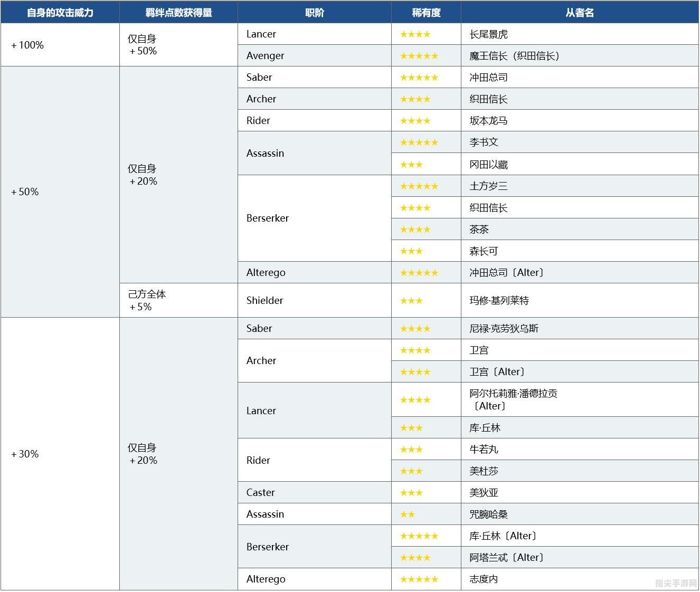The image size is (700, 592).
Task: Click the 仅自身 +50% bond points cell
Action: pos(179,45)
